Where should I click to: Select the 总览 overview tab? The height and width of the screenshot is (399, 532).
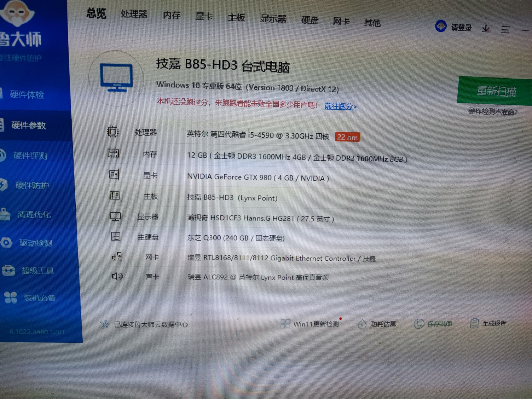tap(96, 13)
